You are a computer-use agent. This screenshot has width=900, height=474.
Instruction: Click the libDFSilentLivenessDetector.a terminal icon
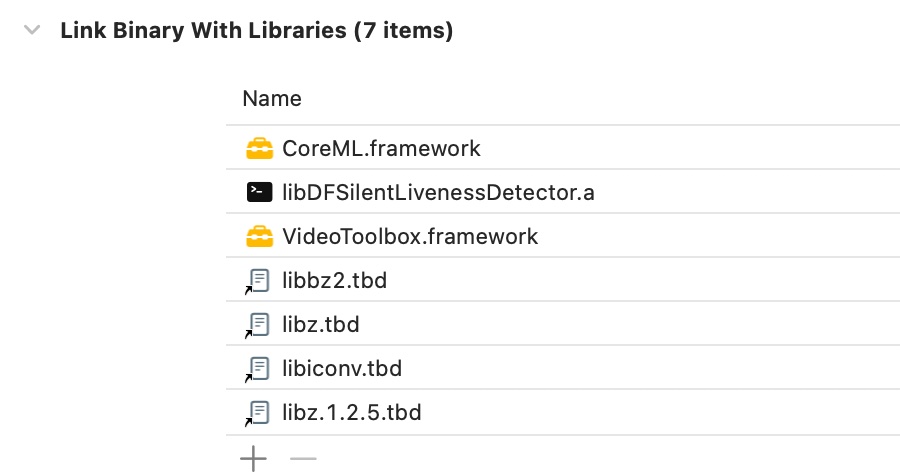tap(259, 193)
